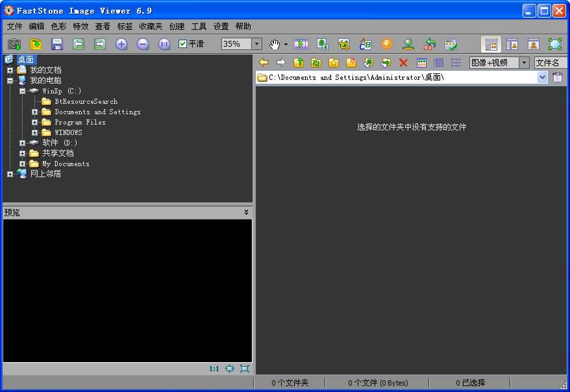Open the 文件名 sort order dropdown
Viewport: 570px width, 392px height.
[x=551, y=62]
